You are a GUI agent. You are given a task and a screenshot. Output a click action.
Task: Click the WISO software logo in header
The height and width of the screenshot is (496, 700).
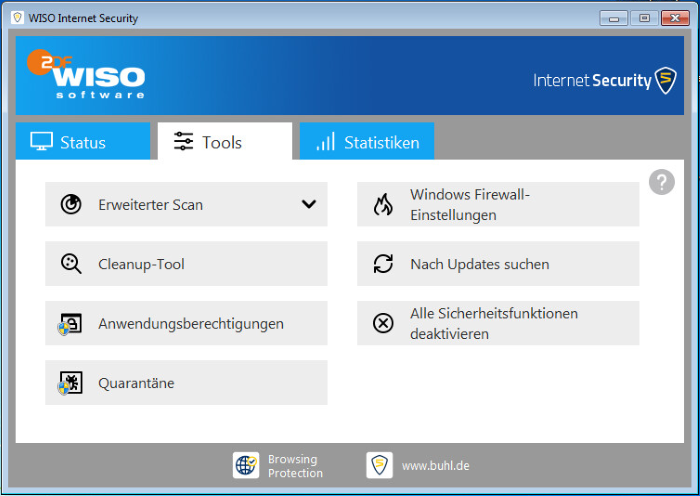pos(87,75)
